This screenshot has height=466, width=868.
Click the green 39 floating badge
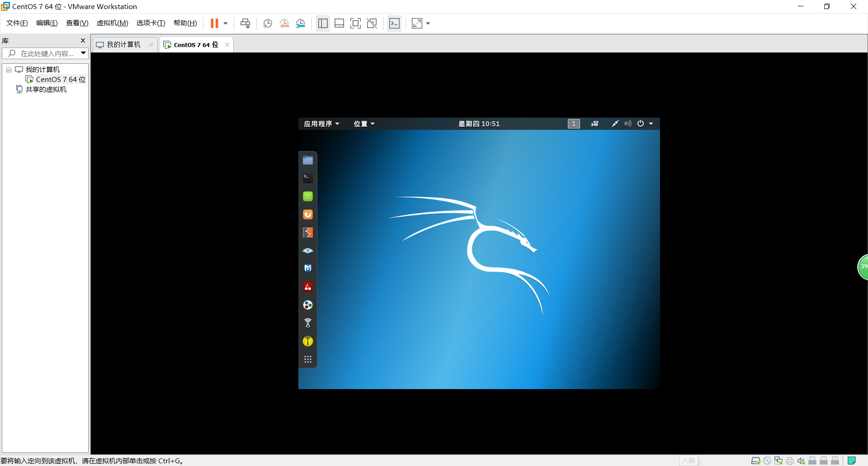[x=863, y=267]
